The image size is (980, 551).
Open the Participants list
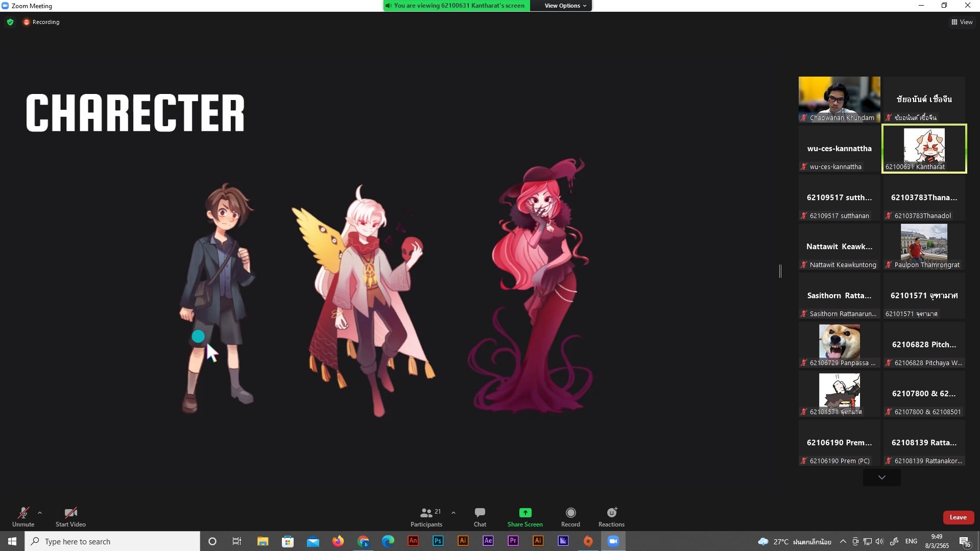426,516
